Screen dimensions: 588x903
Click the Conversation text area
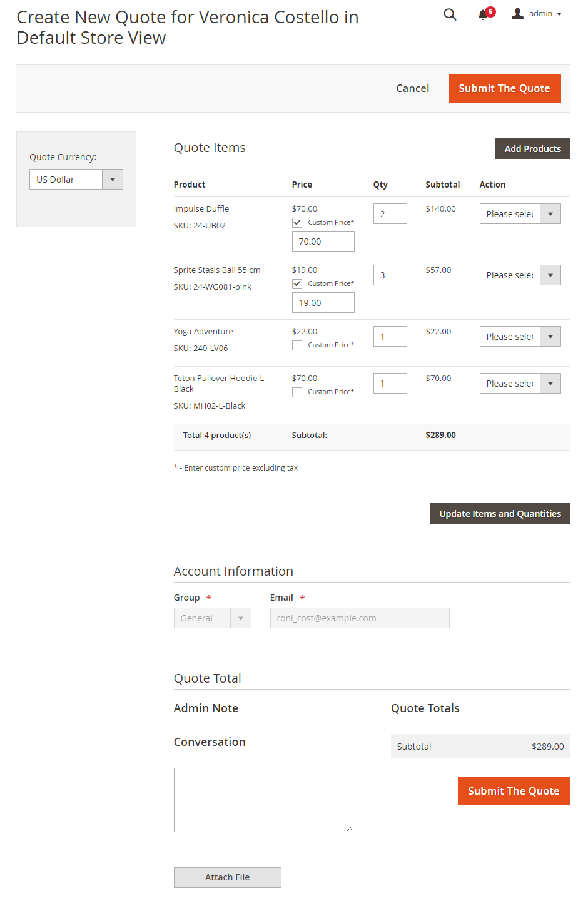point(263,800)
